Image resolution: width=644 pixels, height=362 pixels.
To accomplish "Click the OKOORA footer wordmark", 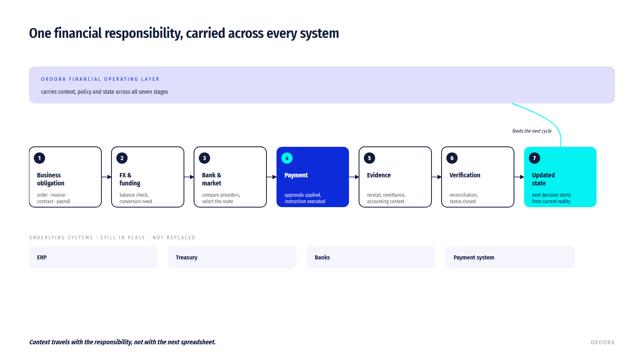I will click(603, 343).
